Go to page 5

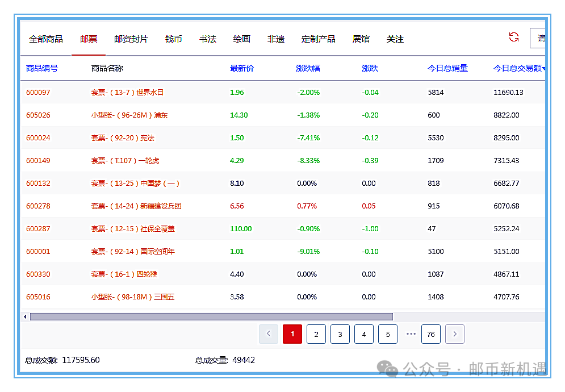click(x=388, y=334)
